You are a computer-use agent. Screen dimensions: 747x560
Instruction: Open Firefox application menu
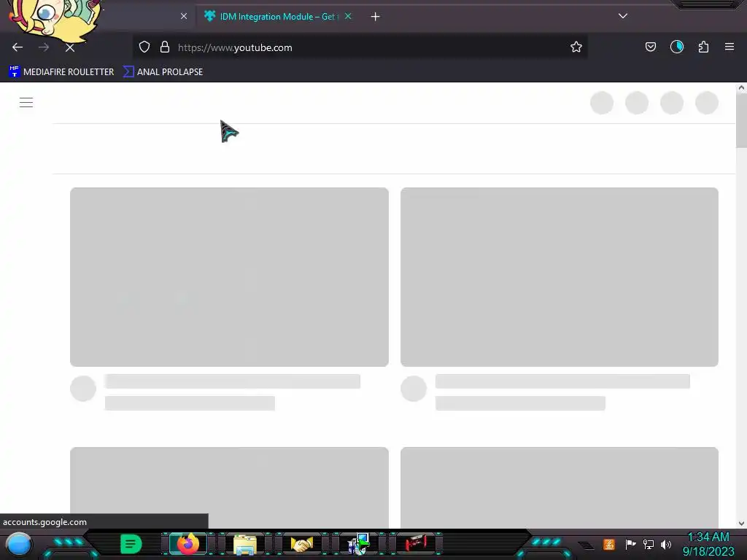point(729,47)
